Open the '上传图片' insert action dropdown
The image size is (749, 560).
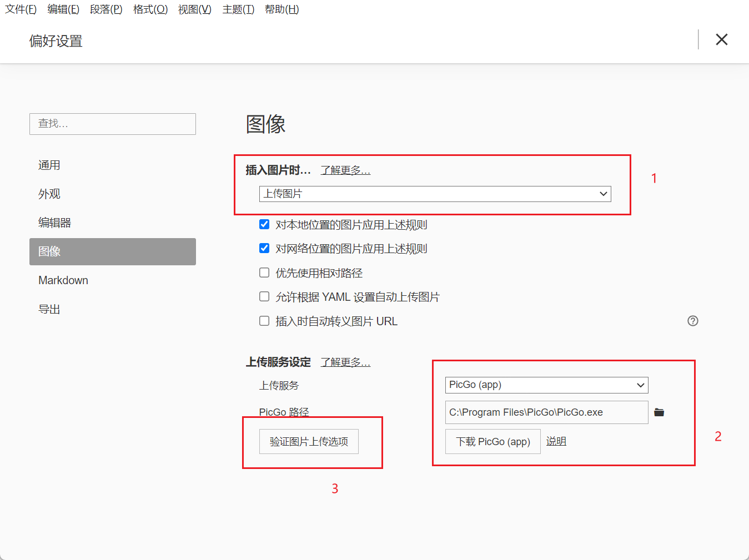pos(435,194)
